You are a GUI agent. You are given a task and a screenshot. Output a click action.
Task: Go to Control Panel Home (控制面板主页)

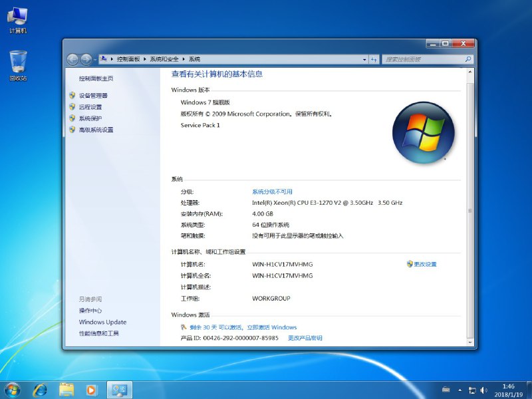tap(96, 78)
